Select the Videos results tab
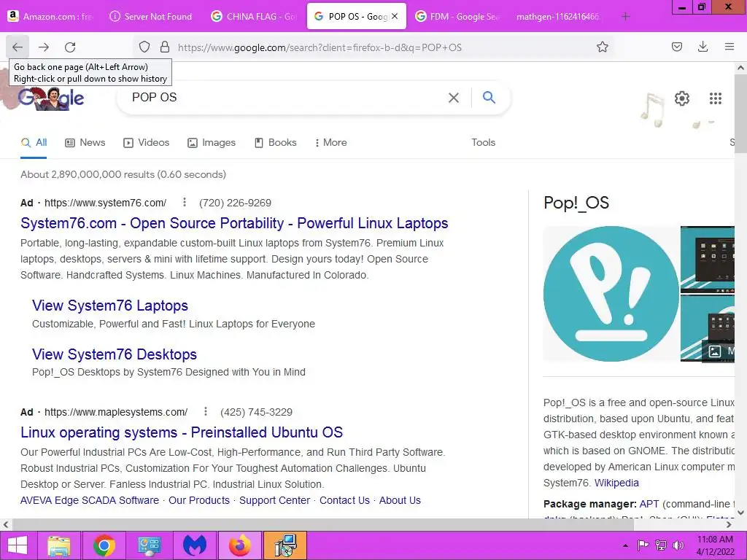Screen dimensions: 747x560 point(146,142)
